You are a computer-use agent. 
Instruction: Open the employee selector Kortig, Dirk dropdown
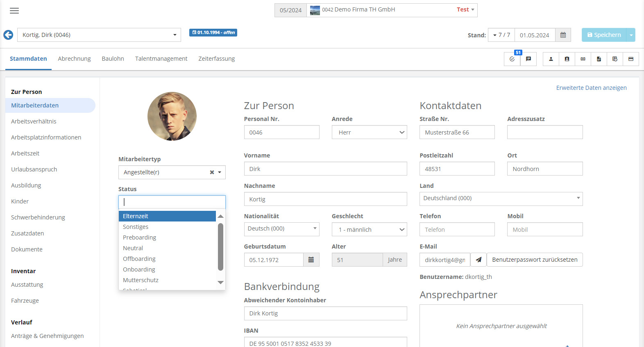(x=99, y=35)
